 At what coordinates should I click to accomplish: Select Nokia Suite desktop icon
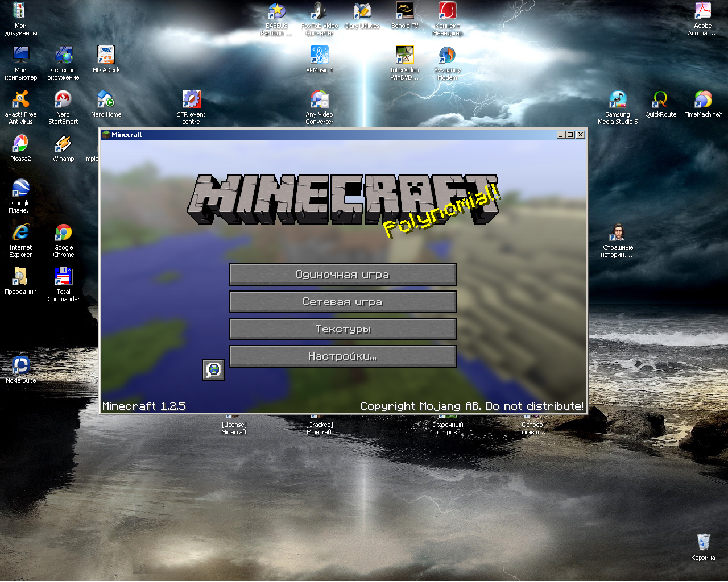pyautogui.click(x=20, y=370)
